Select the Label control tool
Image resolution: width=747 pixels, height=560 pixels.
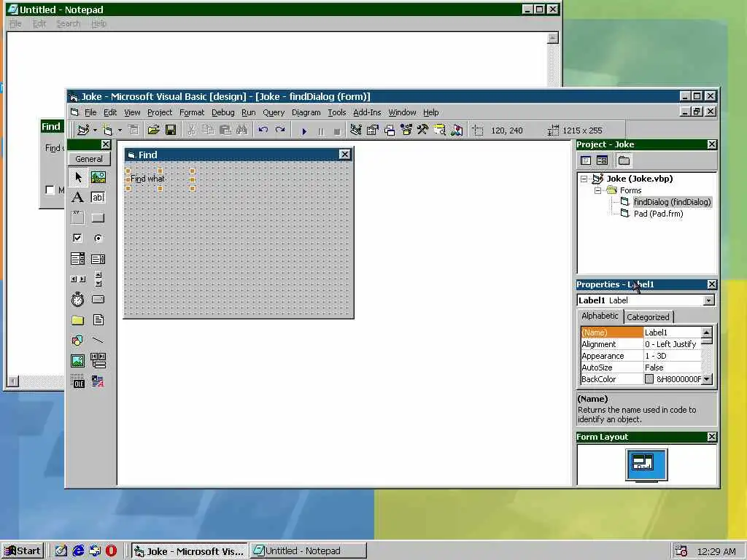click(x=77, y=198)
